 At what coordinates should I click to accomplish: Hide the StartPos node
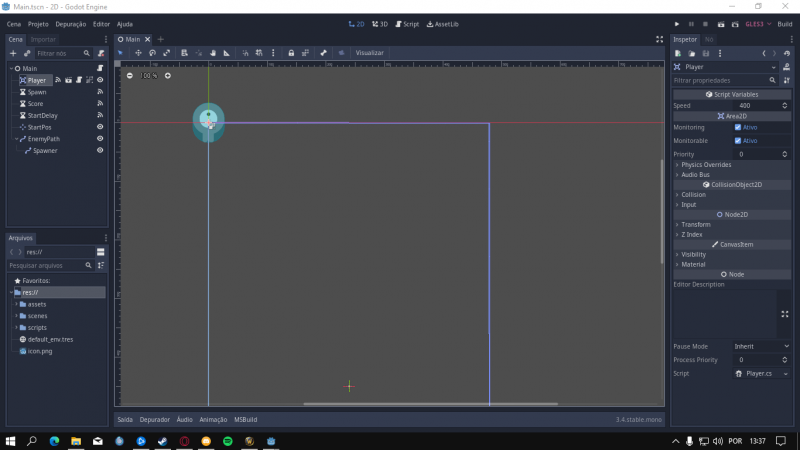pyautogui.click(x=100, y=128)
